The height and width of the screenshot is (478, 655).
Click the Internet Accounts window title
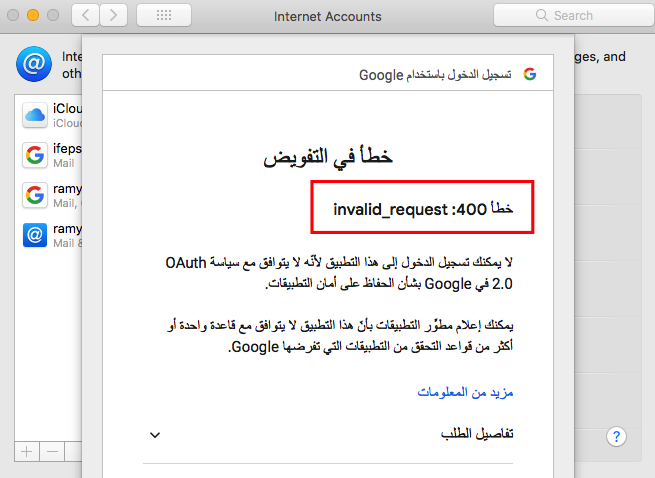(x=328, y=16)
